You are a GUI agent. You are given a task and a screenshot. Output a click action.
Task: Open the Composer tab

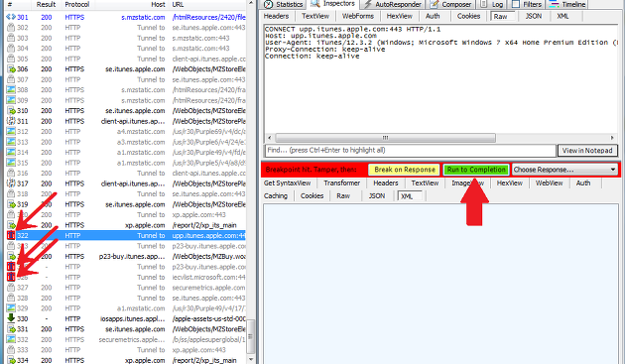[x=450, y=4]
